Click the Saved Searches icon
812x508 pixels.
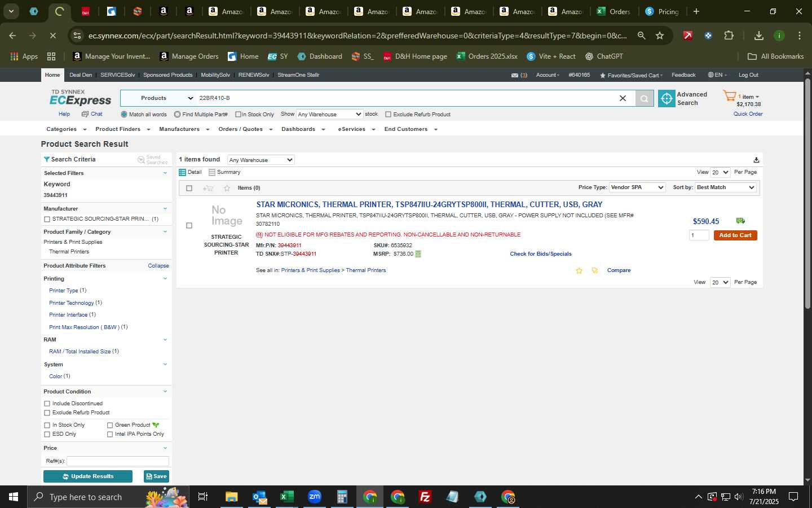[x=141, y=160]
